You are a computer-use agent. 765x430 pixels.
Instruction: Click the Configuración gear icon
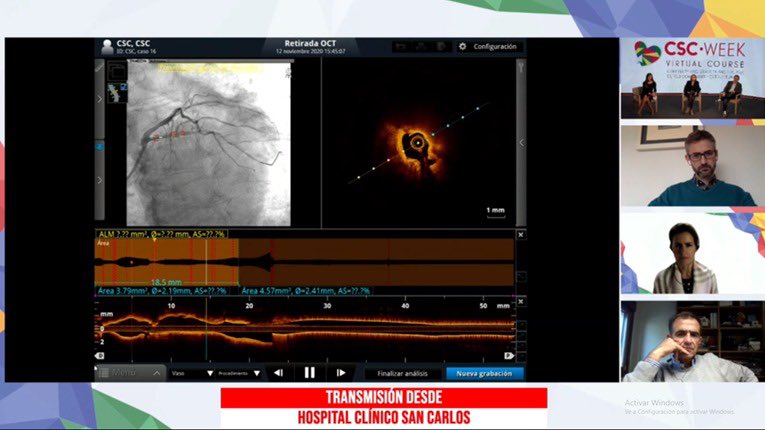463,46
